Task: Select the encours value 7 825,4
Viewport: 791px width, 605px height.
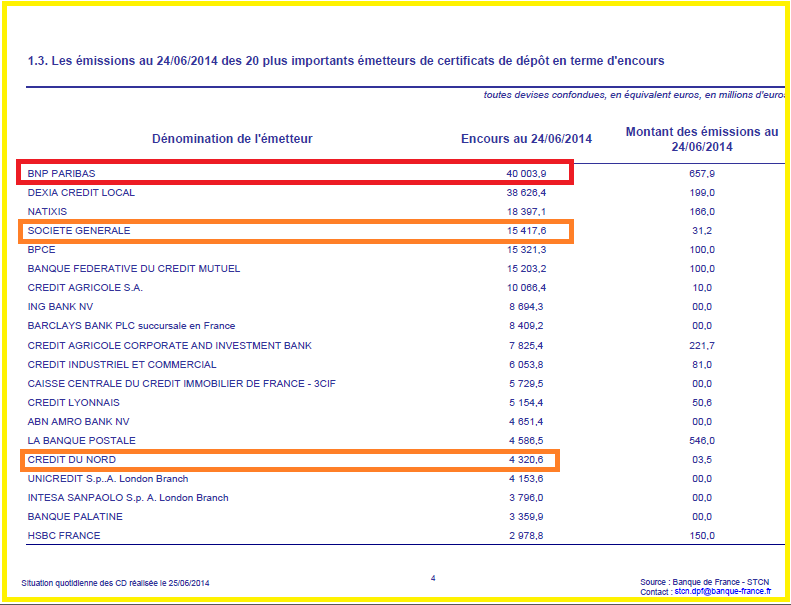Action: click(526, 346)
